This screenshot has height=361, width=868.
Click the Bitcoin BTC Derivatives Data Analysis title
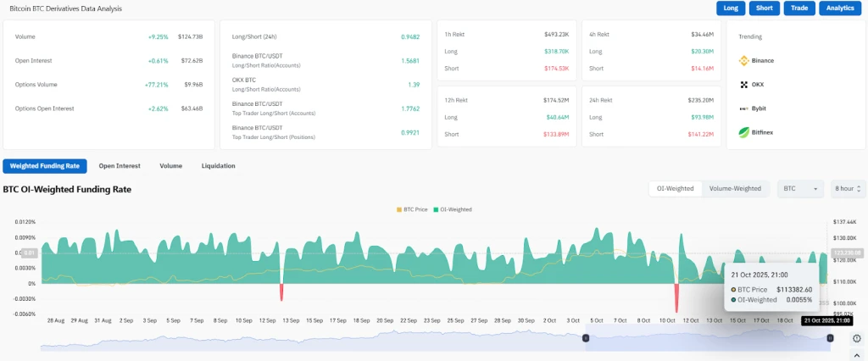66,8
